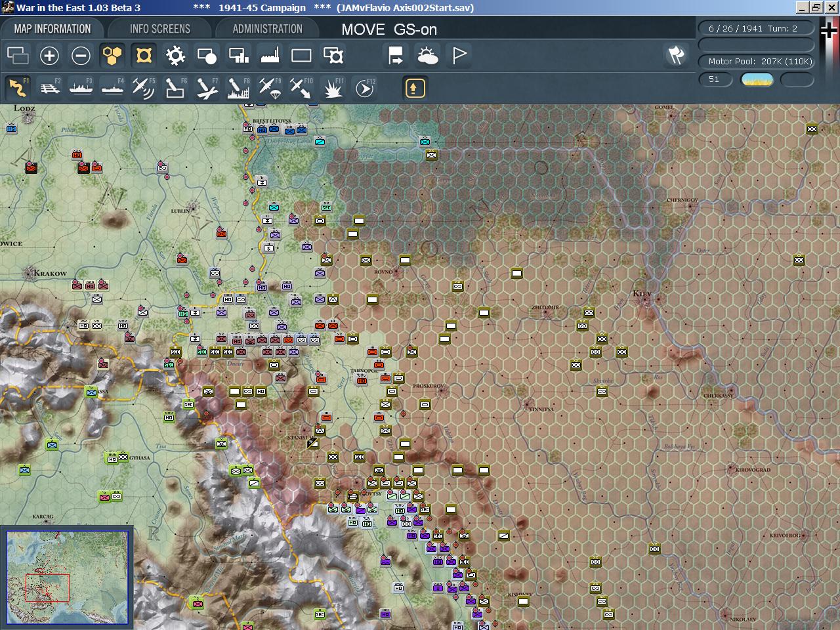This screenshot has width=840, height=630.
Task: Click the ZHITOMIR city label
Action: 545,307
